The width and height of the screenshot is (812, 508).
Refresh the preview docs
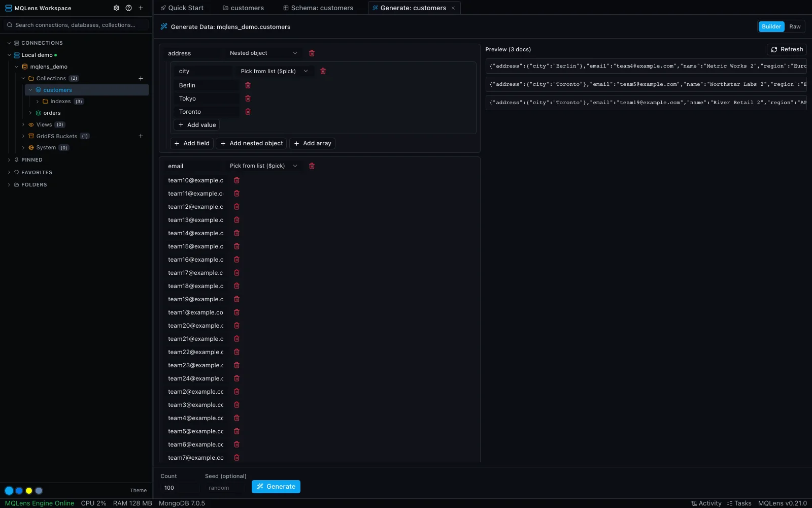pyautogui.click(x=787, y=49)
